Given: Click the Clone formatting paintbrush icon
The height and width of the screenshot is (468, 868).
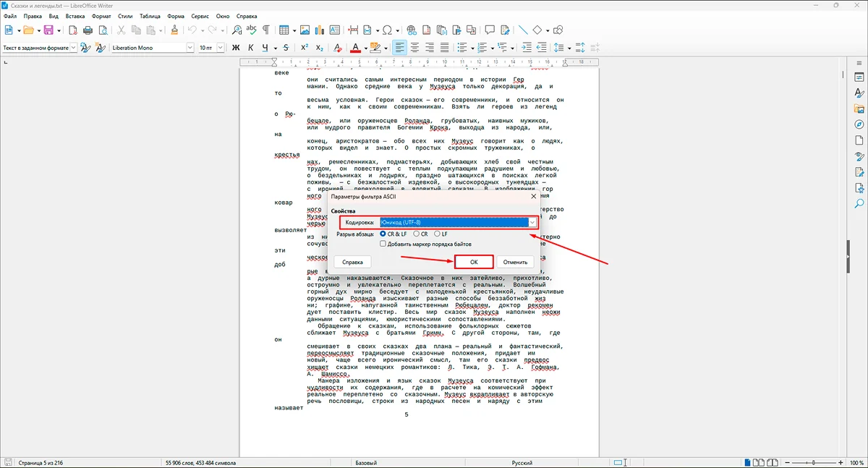Looking at the screenshot, I should (174, 30).
